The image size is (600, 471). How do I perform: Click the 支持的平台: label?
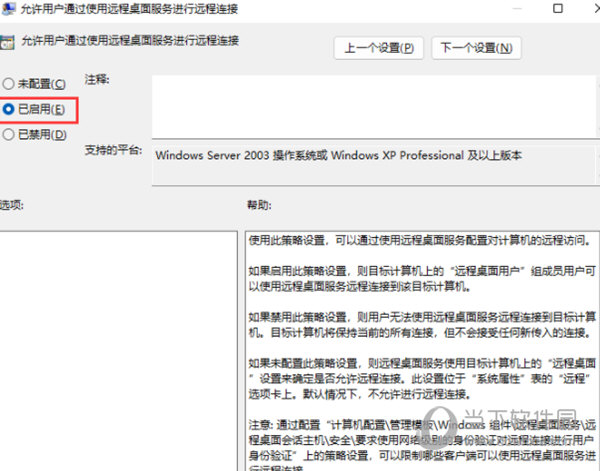pyautogui.click(x=113, y=150)
